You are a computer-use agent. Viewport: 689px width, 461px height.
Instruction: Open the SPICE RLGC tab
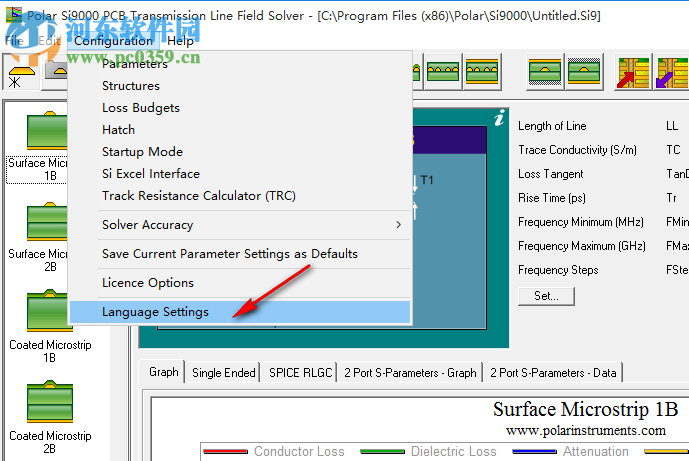click(x=301, y=373)
